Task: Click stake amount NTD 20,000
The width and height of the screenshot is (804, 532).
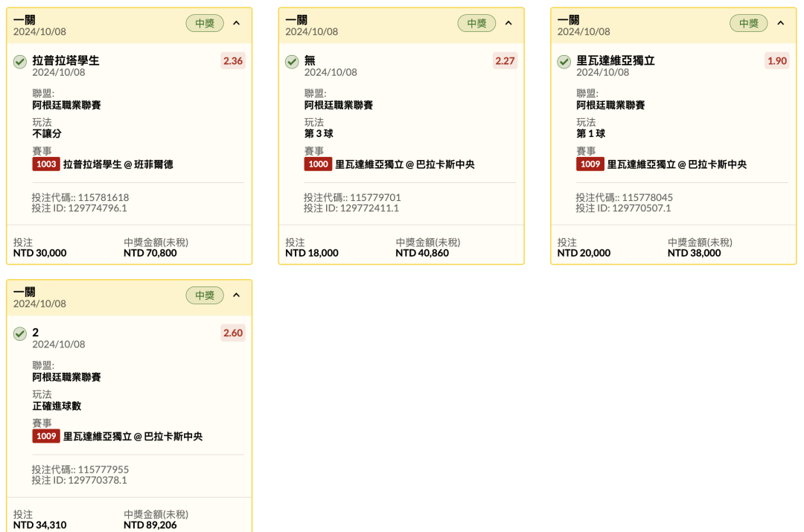Action: [584, 253]
